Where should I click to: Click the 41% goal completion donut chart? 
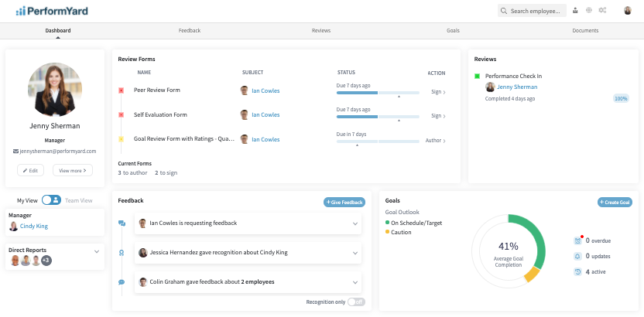(509, 251)
